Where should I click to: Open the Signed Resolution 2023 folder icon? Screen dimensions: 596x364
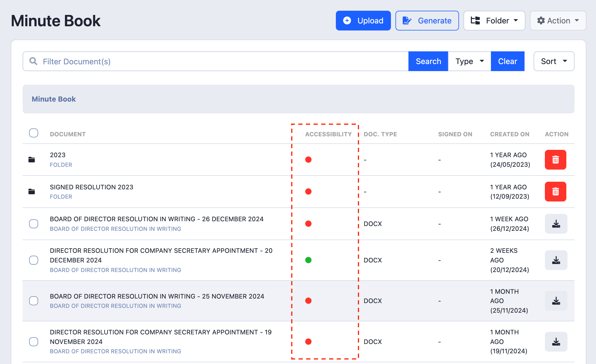point(32,192)
